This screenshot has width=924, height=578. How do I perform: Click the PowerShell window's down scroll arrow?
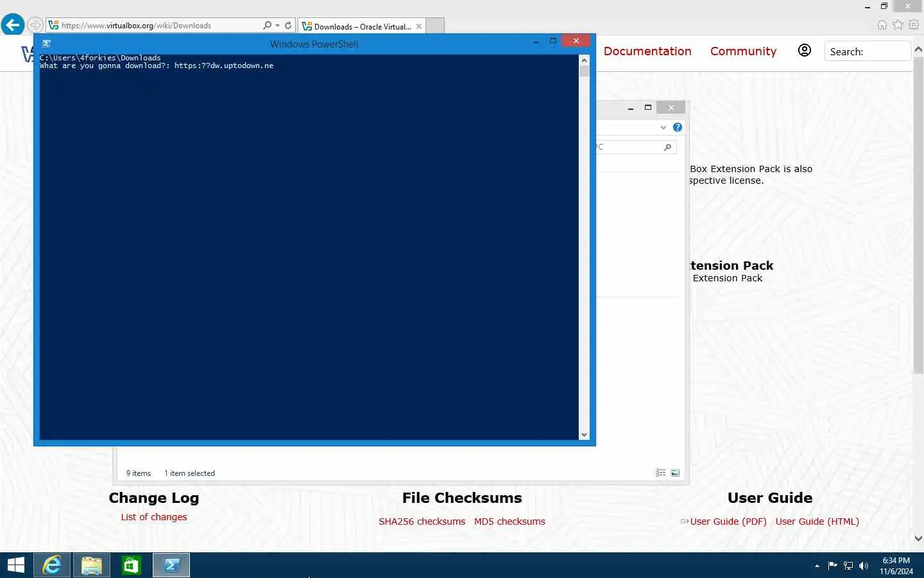point(584,435)
